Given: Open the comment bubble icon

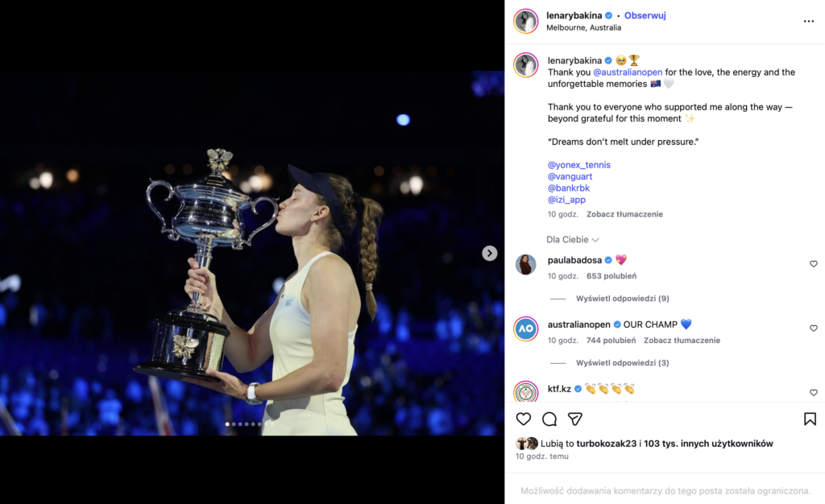Looking at the screenshot, I should [x=549, y=419].
